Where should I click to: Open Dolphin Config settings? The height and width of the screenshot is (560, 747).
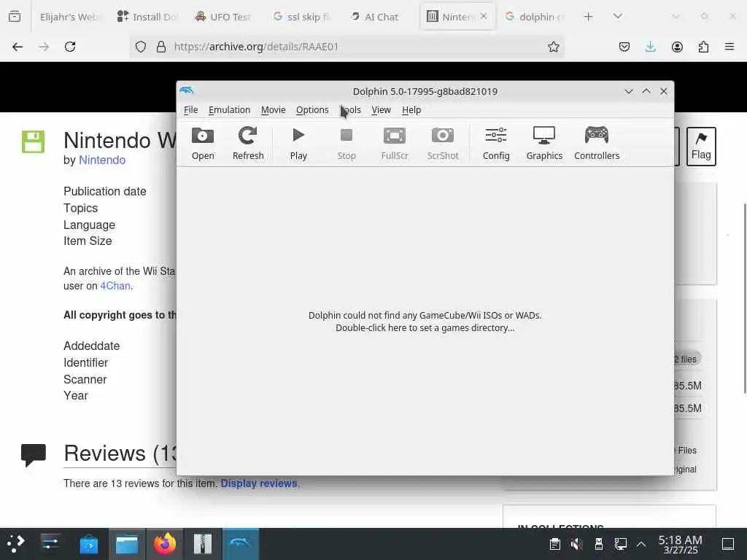click(496, 144)
